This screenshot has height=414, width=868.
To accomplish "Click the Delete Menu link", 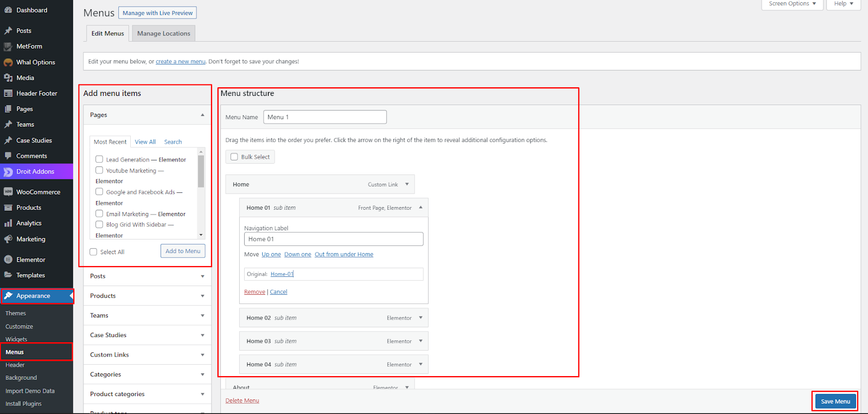I will tap(242, 401).
